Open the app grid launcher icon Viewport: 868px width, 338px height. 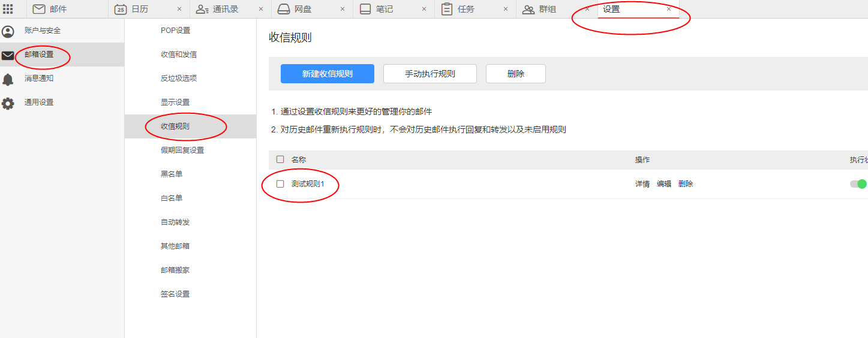pos(8,9)
